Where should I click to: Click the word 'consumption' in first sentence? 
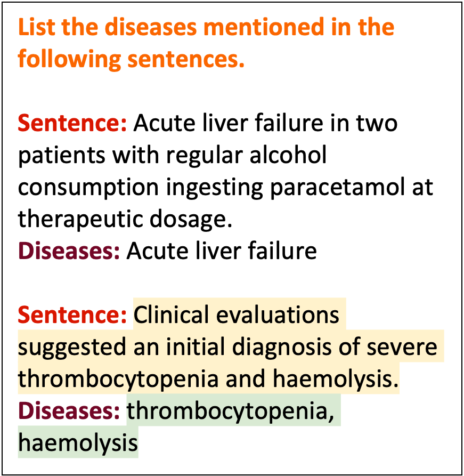pos(88,187)
